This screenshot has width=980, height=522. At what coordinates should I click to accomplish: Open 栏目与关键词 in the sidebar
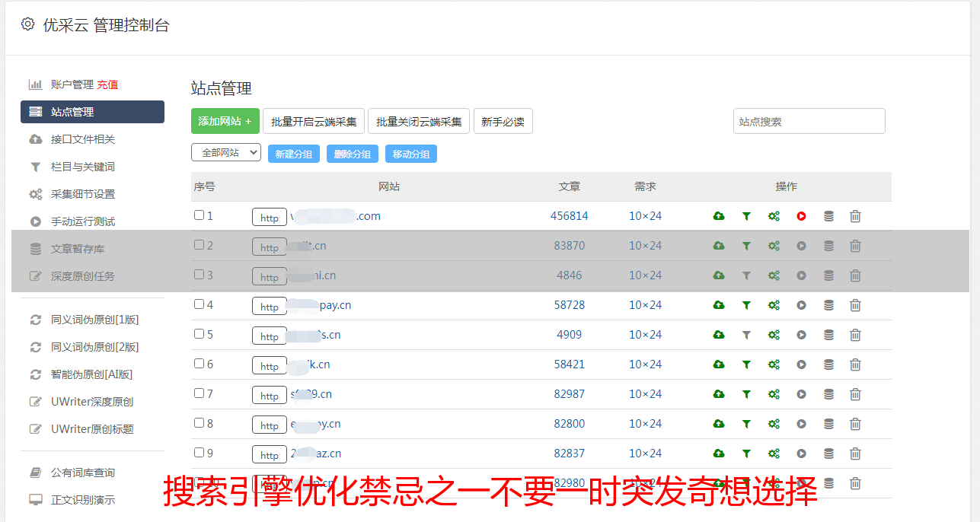pos(83,167)
